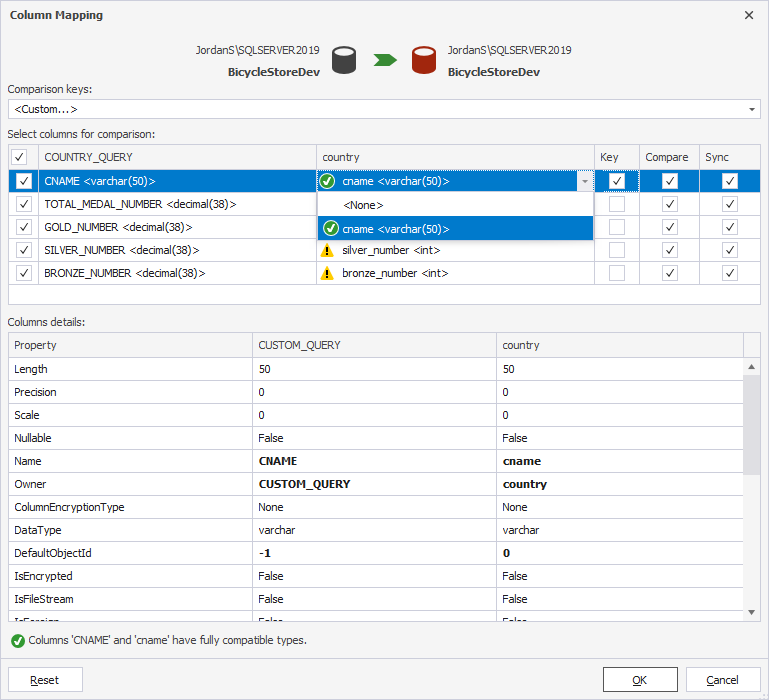Viewport: 769px width, 700px height.
Task: Close the Column Mapping dialog
Action: point(749,15)
